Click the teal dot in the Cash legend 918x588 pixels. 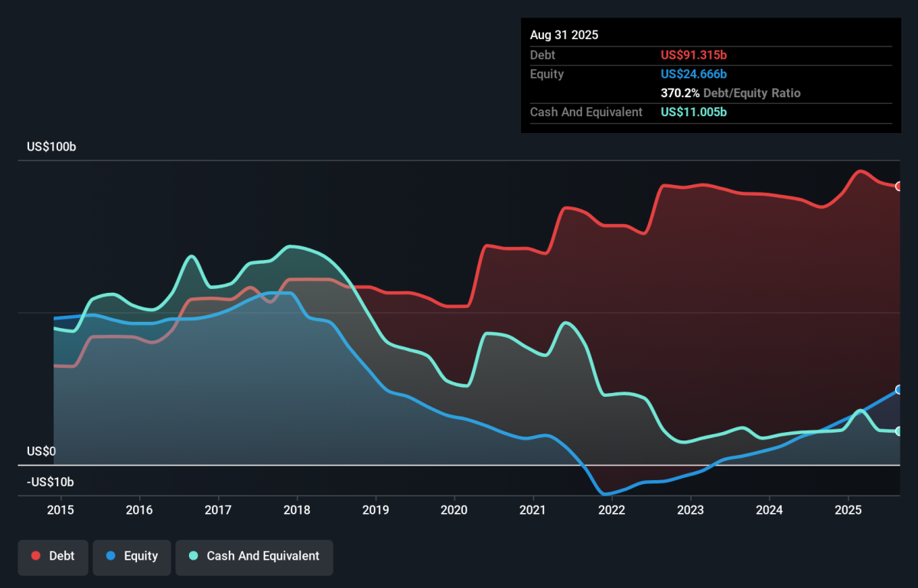194,556
